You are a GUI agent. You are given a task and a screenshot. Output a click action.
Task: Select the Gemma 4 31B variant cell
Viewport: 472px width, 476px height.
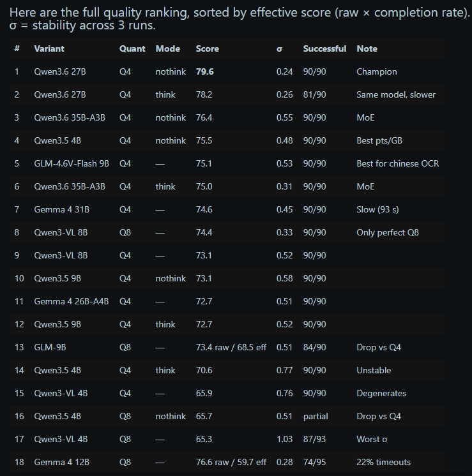pos(61,209)
